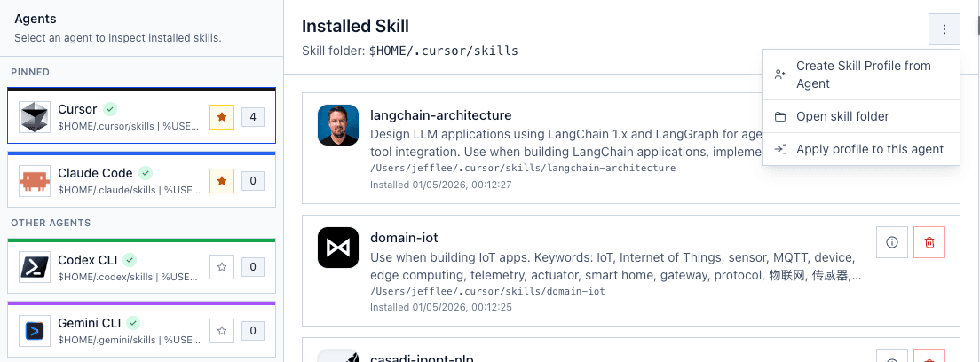This screenshot has width=980, height=362.
Task: Pin Codex CLI with the star icon
Action: [x=221, y=267]
